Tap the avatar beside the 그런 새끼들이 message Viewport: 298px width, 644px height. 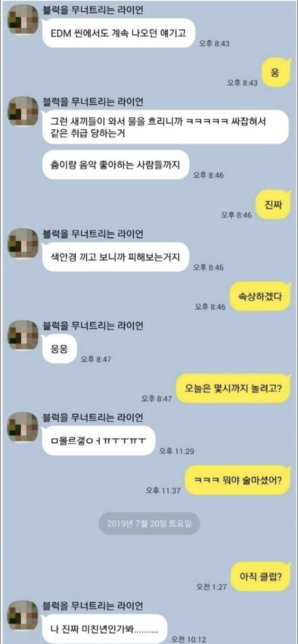(x=23, y=111)
